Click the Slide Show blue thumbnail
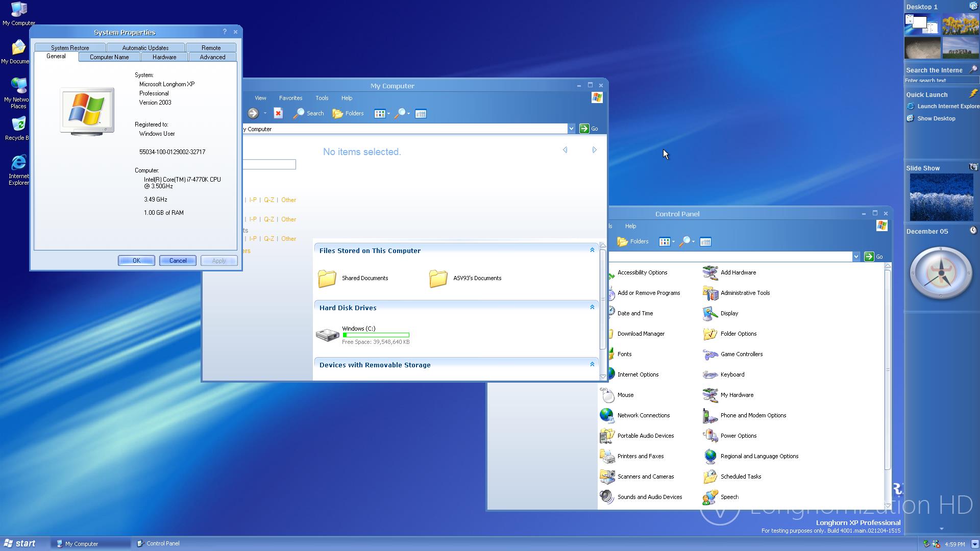Viewport: 980px width, 551px height. 941,197
